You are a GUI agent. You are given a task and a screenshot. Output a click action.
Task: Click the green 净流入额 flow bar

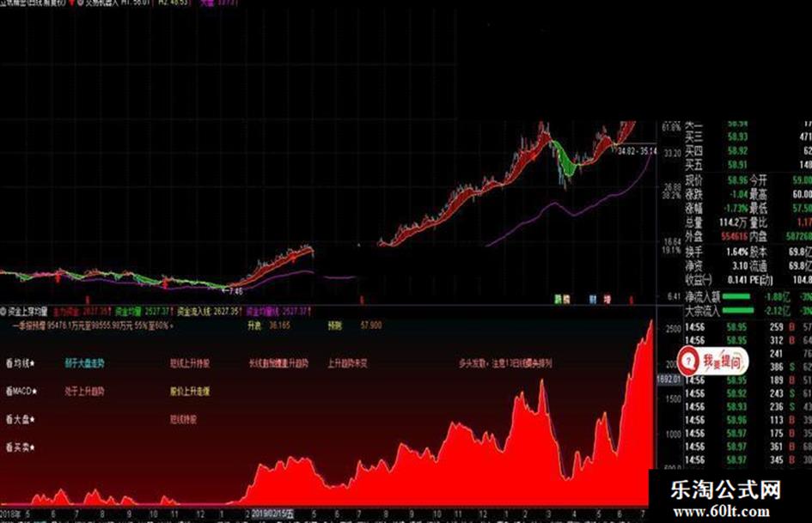(736, 297)
